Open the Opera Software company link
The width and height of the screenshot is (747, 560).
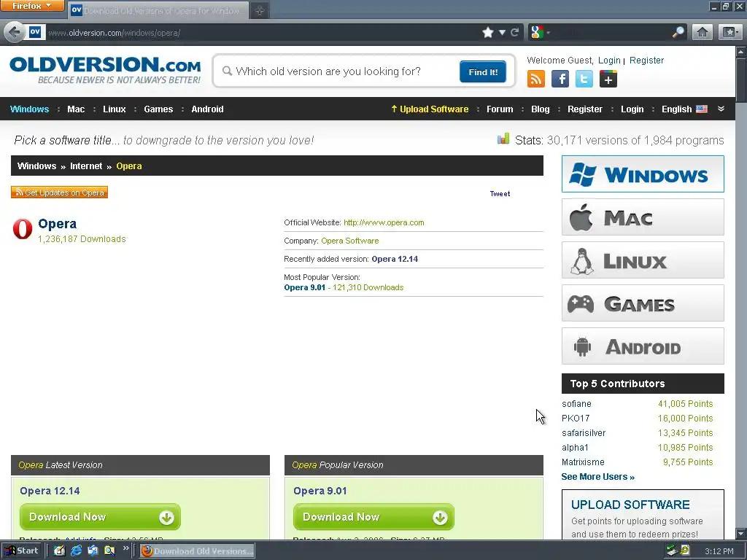(x=350, y=241)
